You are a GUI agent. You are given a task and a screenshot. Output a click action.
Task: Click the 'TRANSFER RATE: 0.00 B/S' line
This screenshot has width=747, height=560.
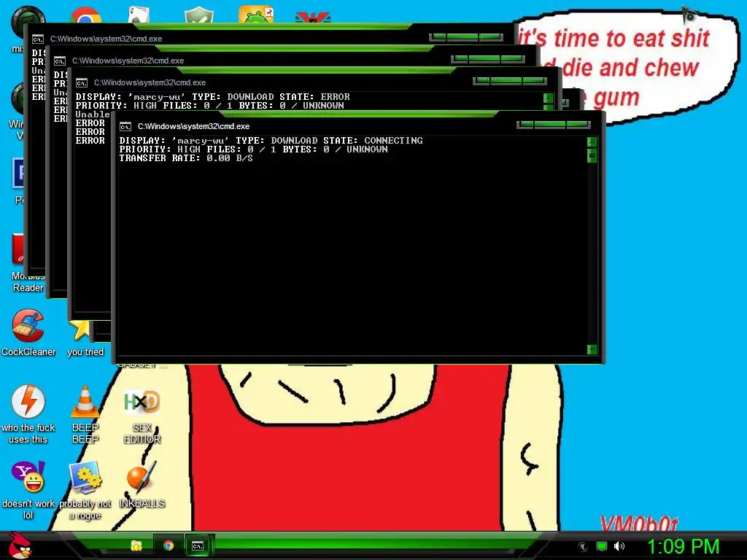tap(186, 158)
